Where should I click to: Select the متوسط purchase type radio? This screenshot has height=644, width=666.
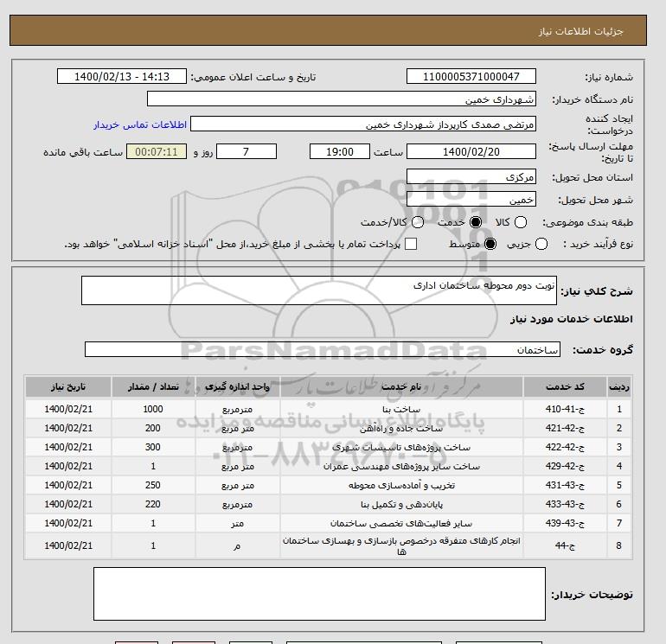(490, 244)
